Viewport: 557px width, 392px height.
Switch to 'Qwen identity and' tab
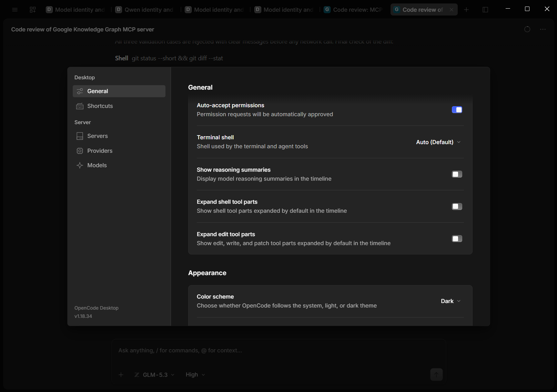click(x=145, y=10)
